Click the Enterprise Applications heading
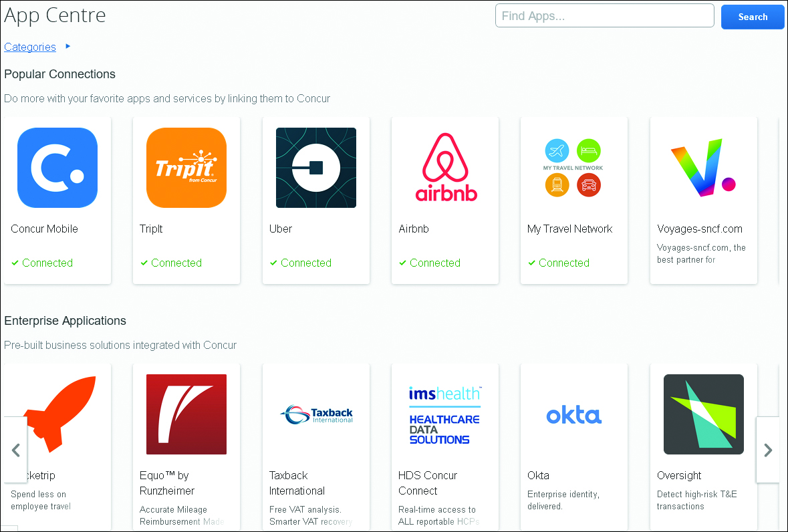The image size is (788, 532). pyautogui.click(x=65, y=321)
